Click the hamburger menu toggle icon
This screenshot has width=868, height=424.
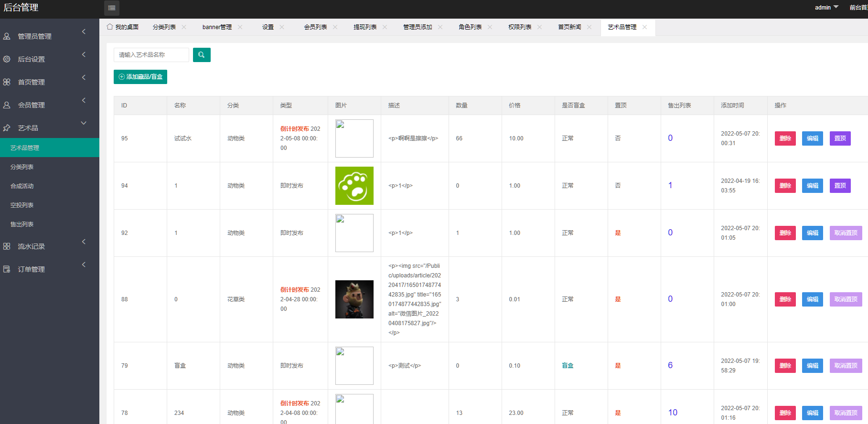(111, 8)
